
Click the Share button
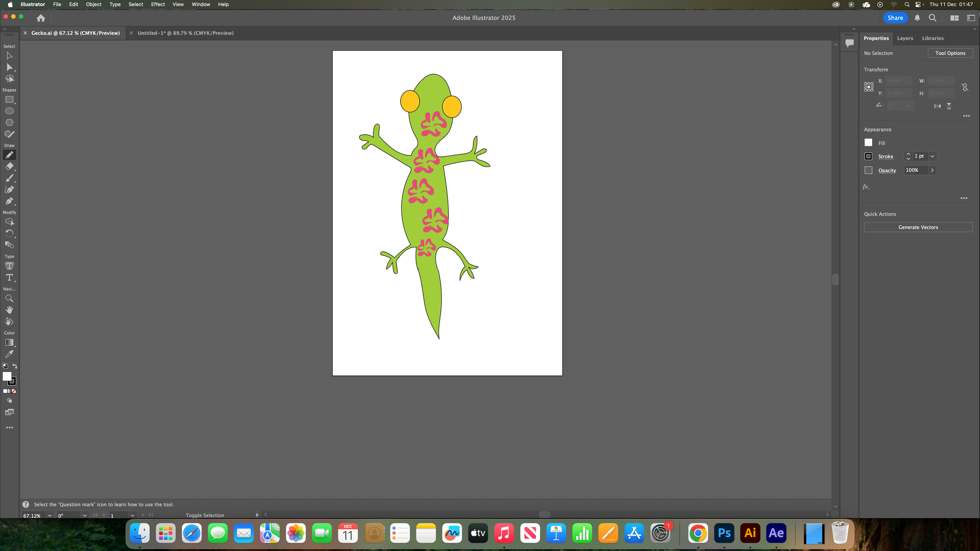[895, 18]
